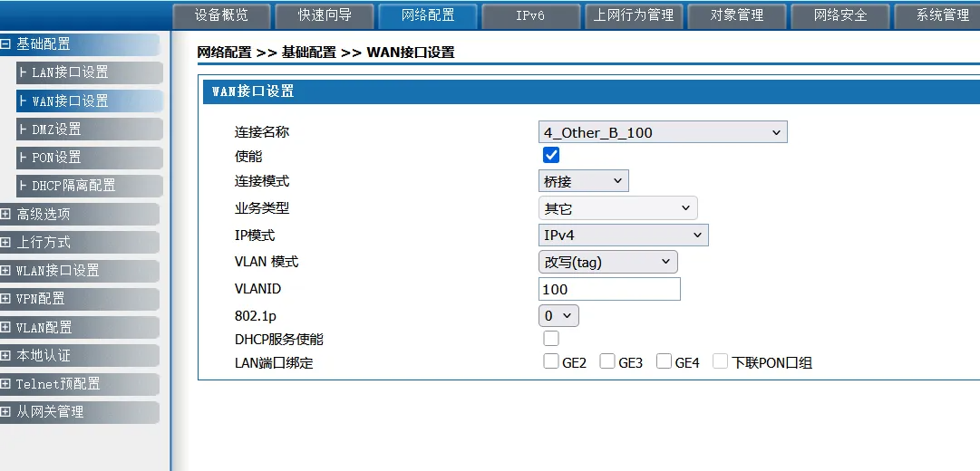Check the 下联PON口组 binding box

(721, 361)
